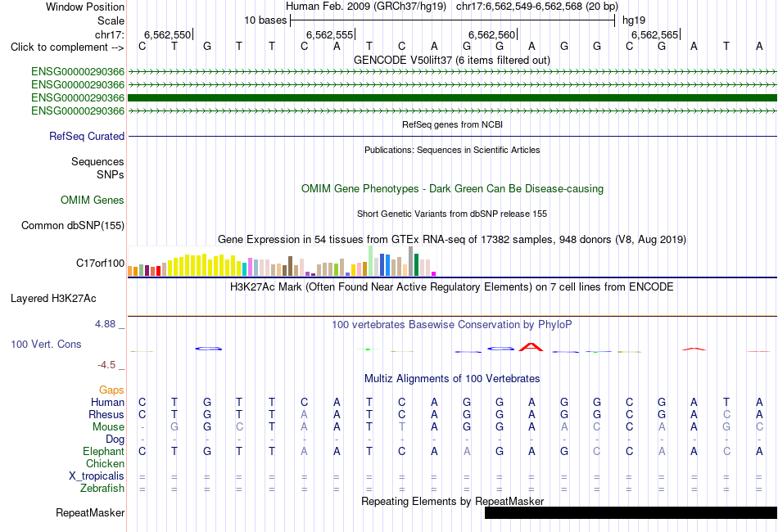Click the 'Gene Expression in 54 tissues' title
The height and width of the screenshot is (532, 778).
tap(452, 240)
